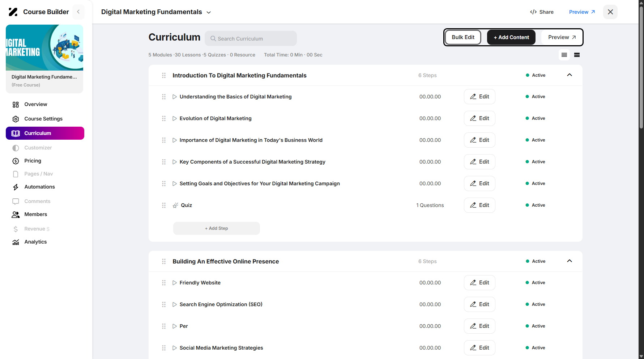Image resolution: width=644 pixels, height=359 pixels.
Task: Edit the Friendly Website lesson
Action: pyautogui.click(x=479, y=283)
